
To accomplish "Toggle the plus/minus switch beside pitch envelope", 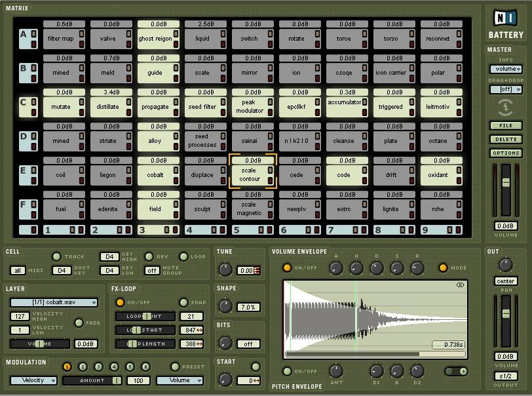I will [456, 371].
